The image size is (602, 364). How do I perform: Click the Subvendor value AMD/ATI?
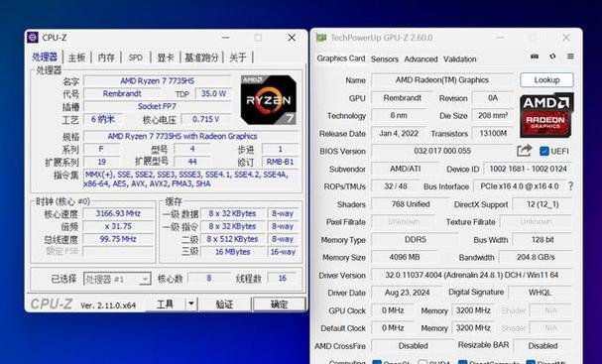click(405, 169)
